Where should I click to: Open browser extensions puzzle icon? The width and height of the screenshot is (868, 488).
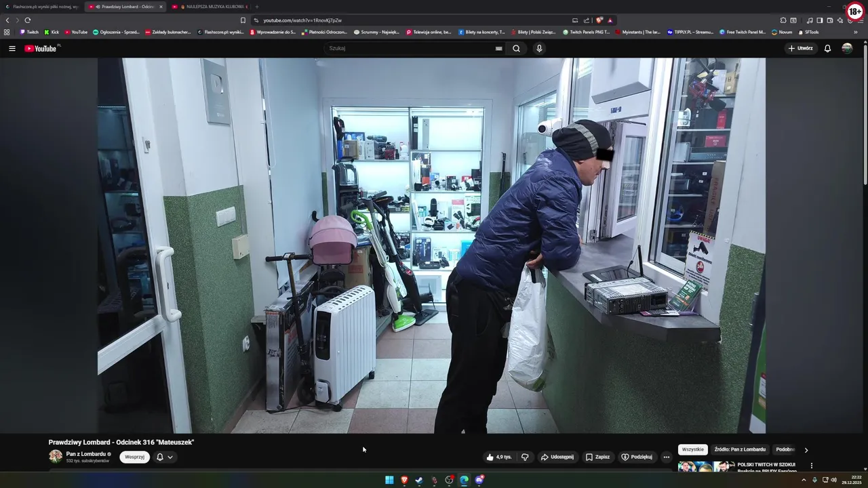[783, 20]
